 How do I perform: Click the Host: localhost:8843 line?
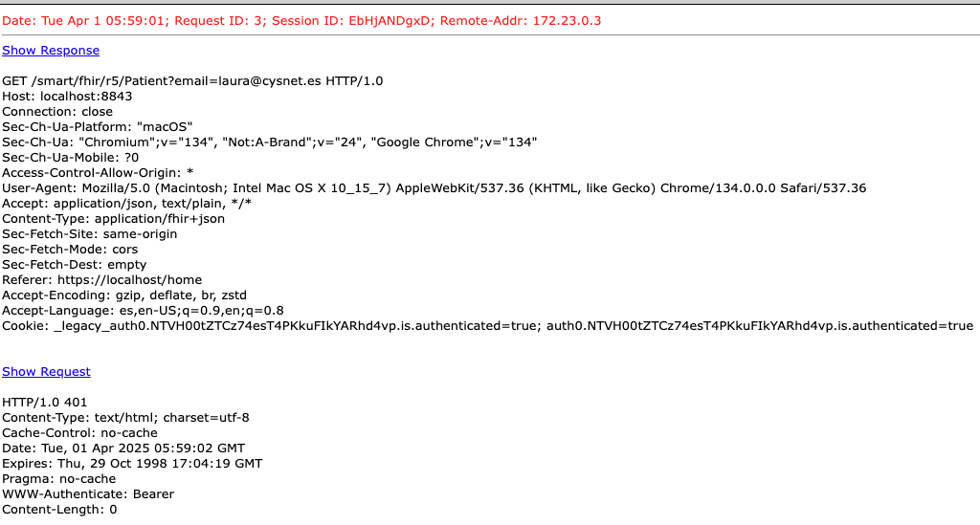67,96
